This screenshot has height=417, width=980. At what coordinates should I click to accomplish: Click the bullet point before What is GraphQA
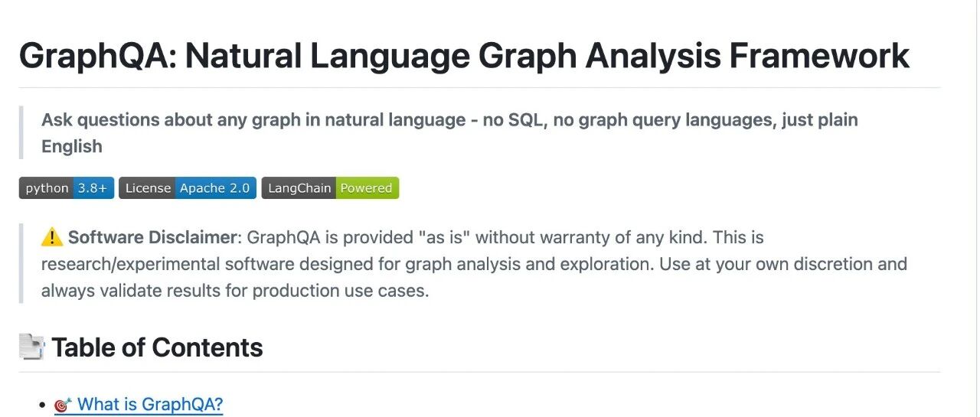pos(42,405)
